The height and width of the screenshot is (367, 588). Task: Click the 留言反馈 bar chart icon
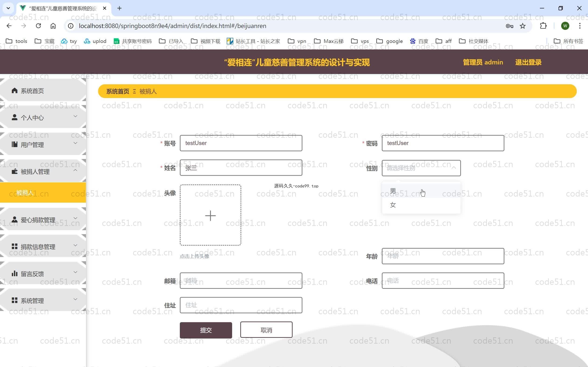[x=14, y=274]
